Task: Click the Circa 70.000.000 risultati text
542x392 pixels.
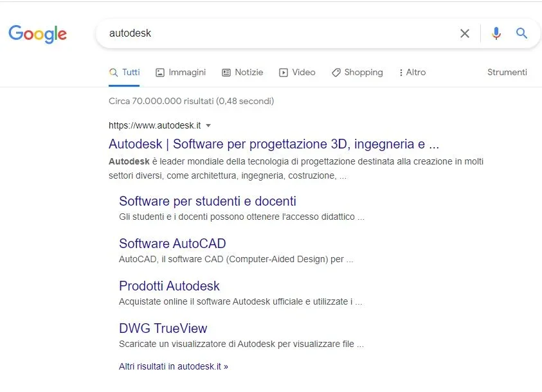Action: tap(191, 101)
